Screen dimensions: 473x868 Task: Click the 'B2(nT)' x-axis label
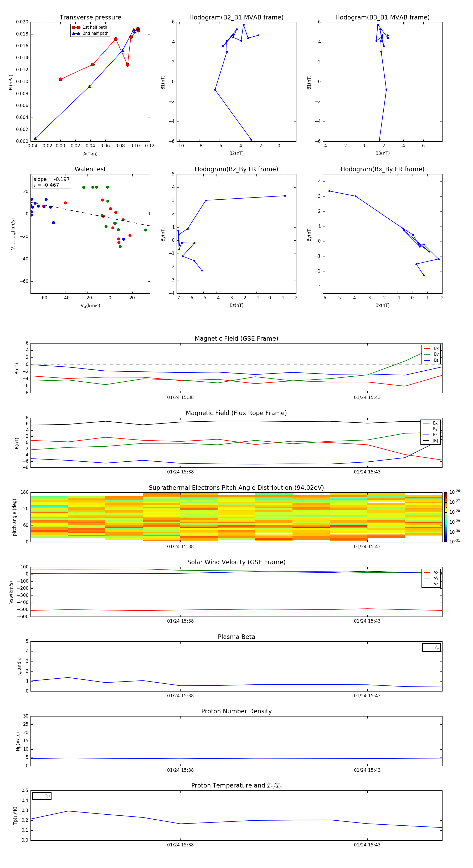pos(236,153)
